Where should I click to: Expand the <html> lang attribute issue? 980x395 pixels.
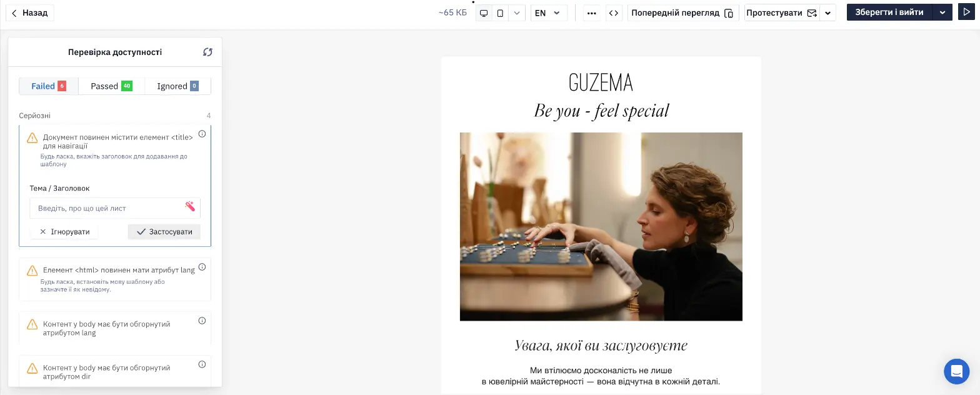115,279
